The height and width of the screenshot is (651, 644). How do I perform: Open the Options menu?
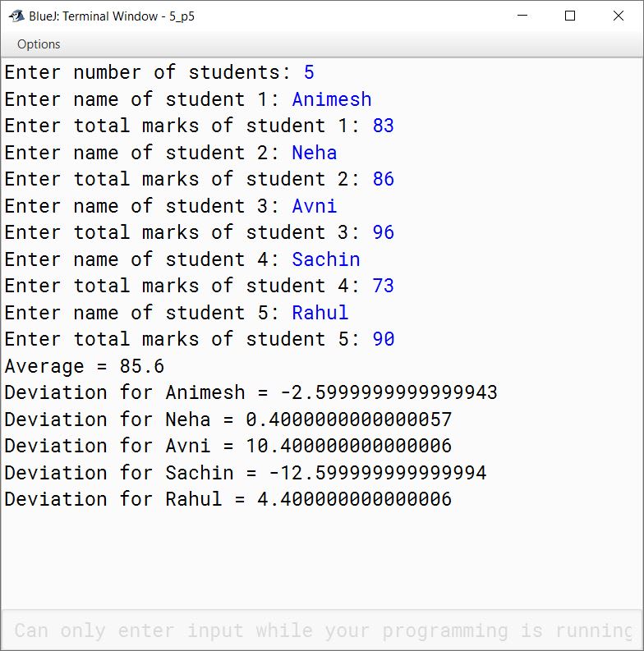tap(39, 44)
